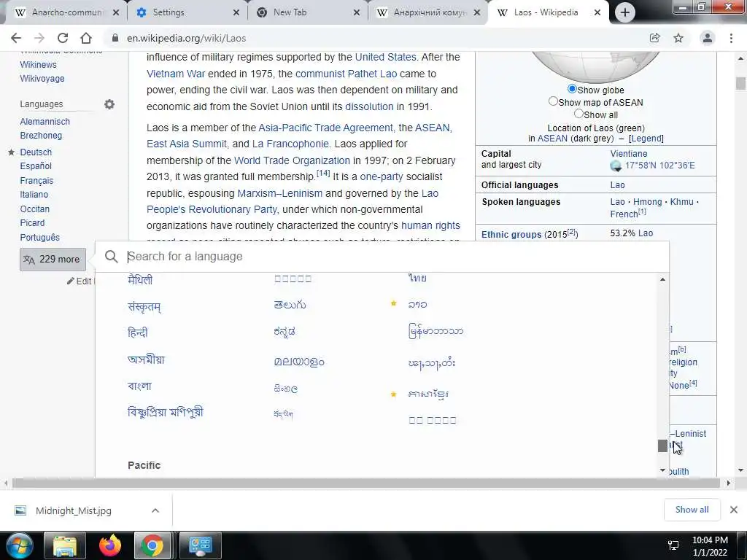Close the Settings tab
Viewport: 747px width, 560px height.
pos(236,12)
